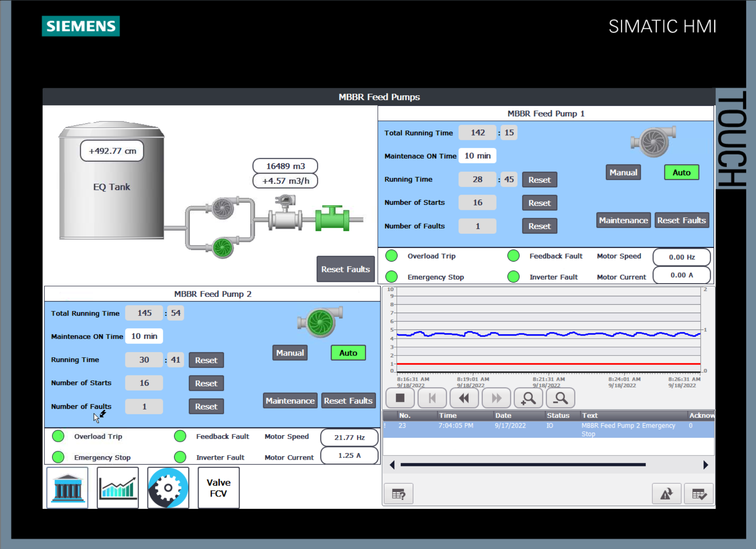Switch Feed Pump 1 to Manual mode
The image size is (756, 549).
coord(623,172)
